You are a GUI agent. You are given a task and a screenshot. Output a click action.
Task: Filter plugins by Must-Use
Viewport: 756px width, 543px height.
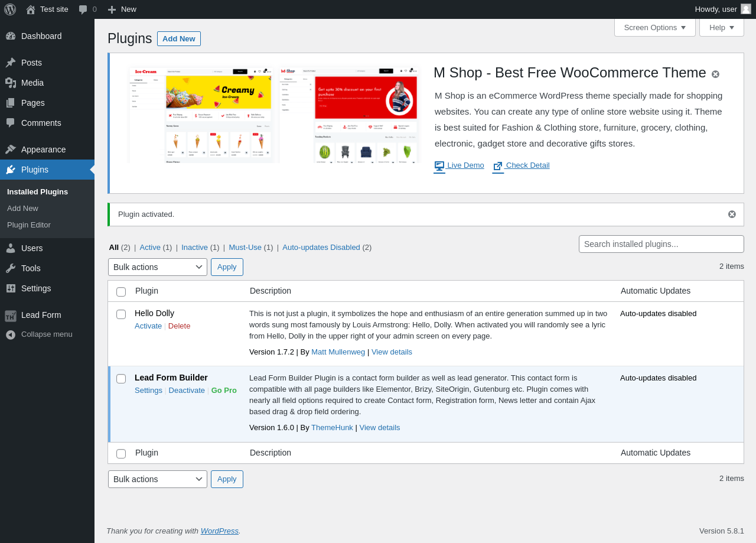pyautogui.click(x=245, y=248)
